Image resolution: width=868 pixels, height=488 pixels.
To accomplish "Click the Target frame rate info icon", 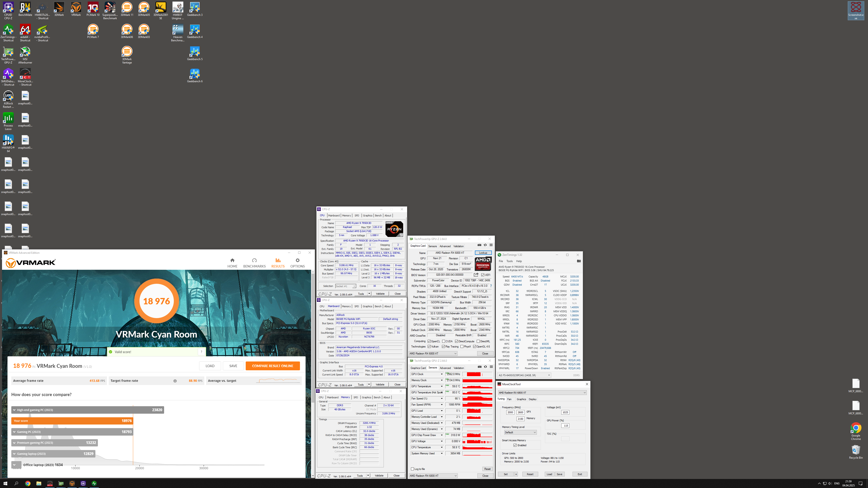I will click(175, 381).
